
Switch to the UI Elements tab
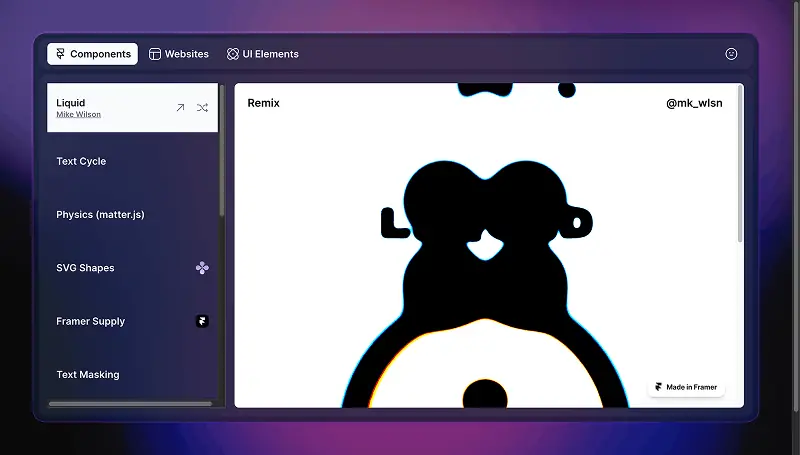tap(263, 54)
